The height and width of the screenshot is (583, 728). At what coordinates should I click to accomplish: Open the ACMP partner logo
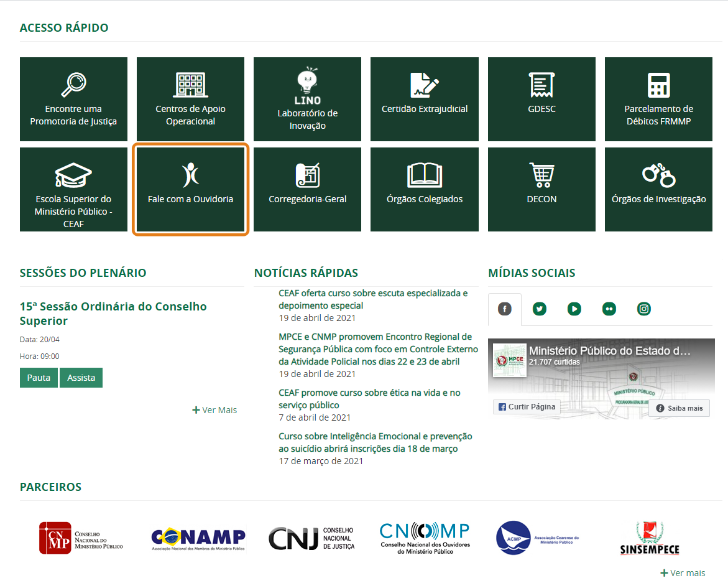[x=537, y=538]
